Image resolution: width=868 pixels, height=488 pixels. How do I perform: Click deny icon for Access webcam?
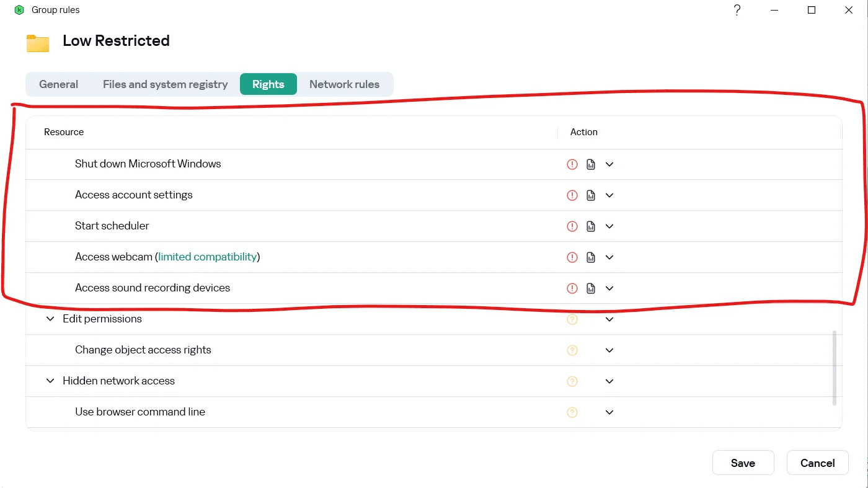point(572,257)
